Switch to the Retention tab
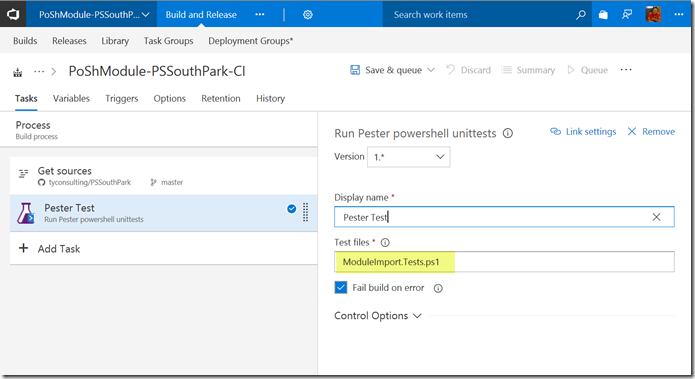This screenshot has height=379, width=695. point(221,98)
